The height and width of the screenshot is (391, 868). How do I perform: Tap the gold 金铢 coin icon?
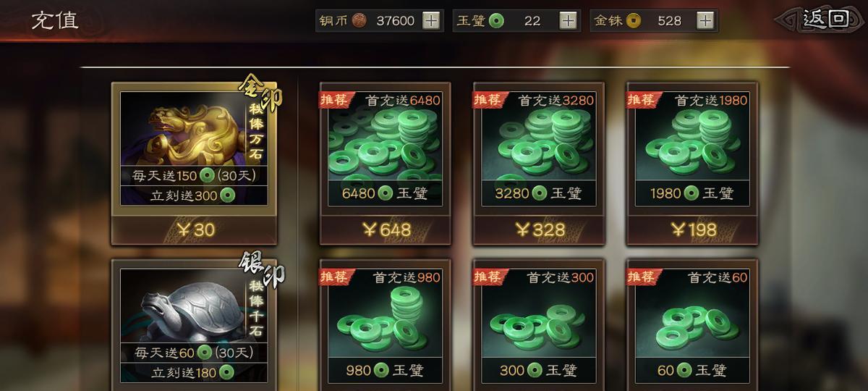[633, 20]
